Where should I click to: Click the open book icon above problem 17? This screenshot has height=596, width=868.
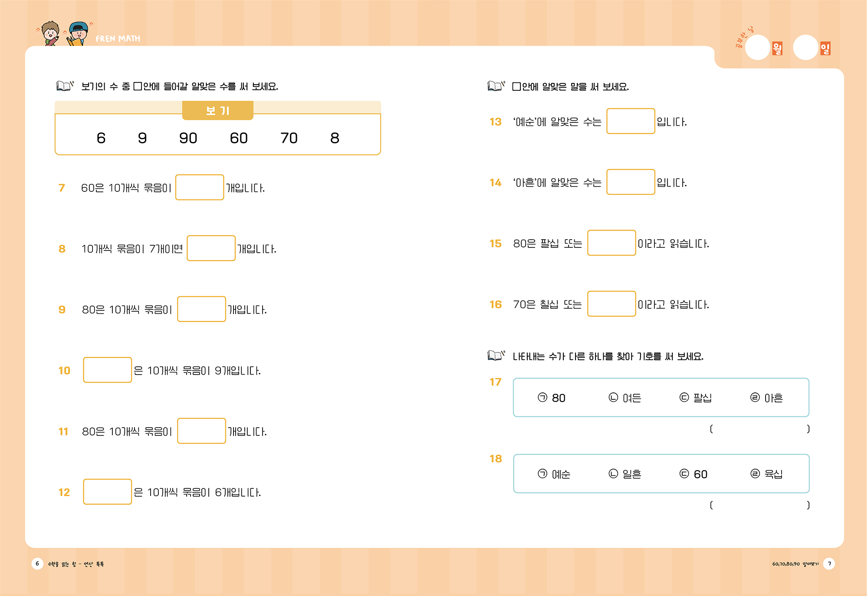click(496, 356)
